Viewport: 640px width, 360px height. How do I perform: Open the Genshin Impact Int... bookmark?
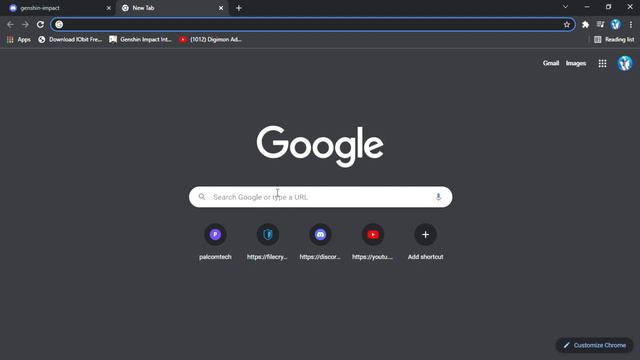(140, 40)
